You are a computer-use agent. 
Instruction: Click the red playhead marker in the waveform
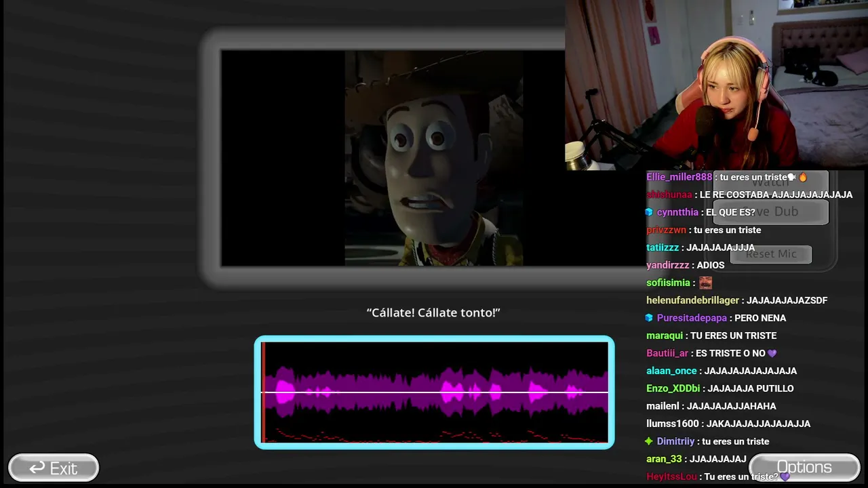263,392
